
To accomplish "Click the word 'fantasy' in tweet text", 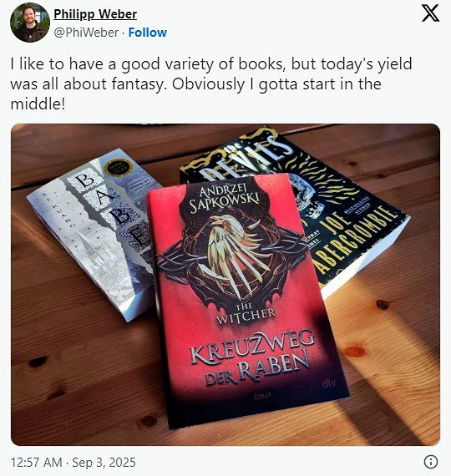I will [x=138, y=84].
